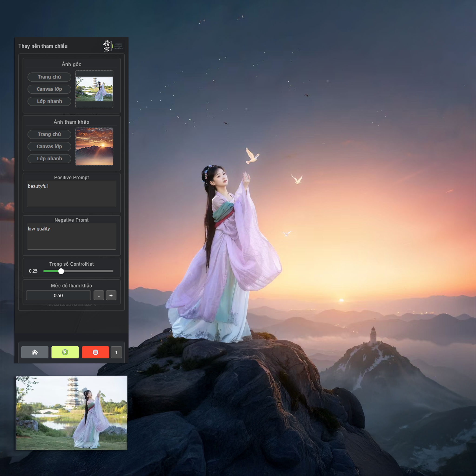This screenshot has height=476, width=476.
Task: Open the original photo preview at bottom left
Action: click(x=71, y=413)
